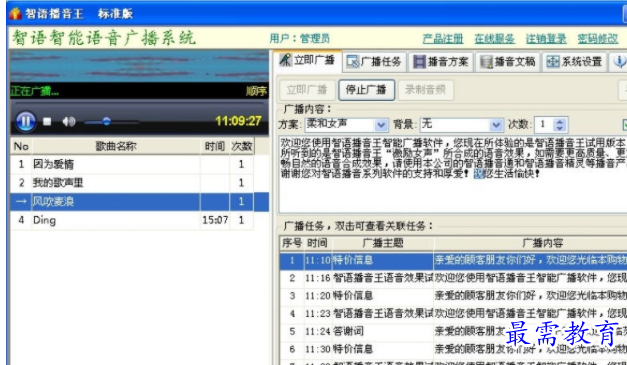Select the 11:24 答谢词 task row

(x=453, y=331)
